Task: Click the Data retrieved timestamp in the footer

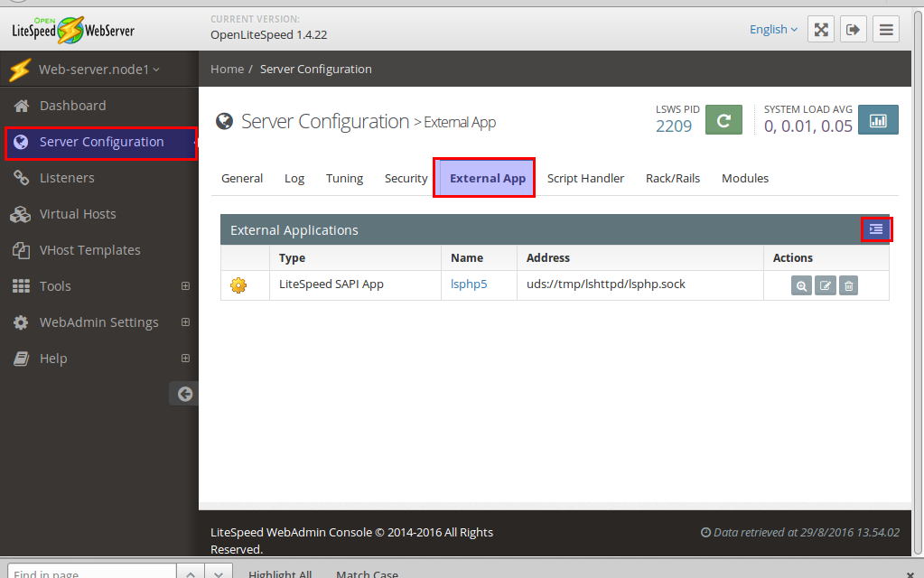Action: 800,533
